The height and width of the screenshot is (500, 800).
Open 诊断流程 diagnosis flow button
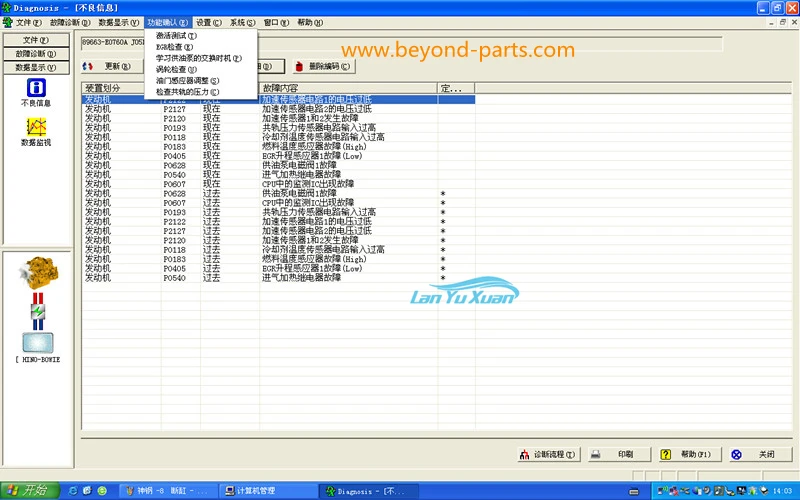(549, 454)
